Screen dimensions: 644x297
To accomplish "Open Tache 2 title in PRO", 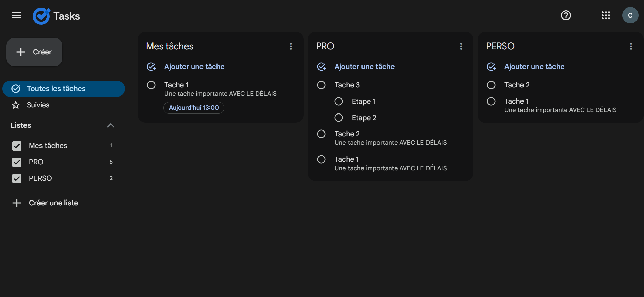I will [x=347, y=134].
